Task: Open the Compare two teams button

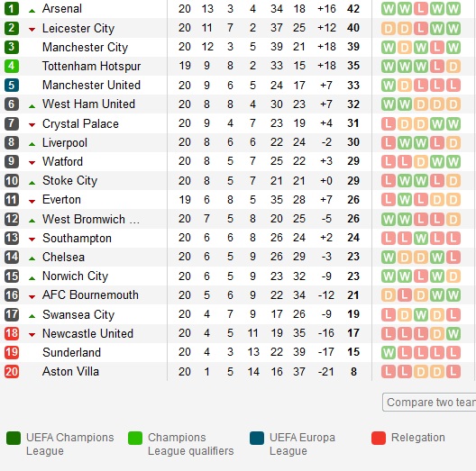Action: pyautogui.click(x=429, y=403)
